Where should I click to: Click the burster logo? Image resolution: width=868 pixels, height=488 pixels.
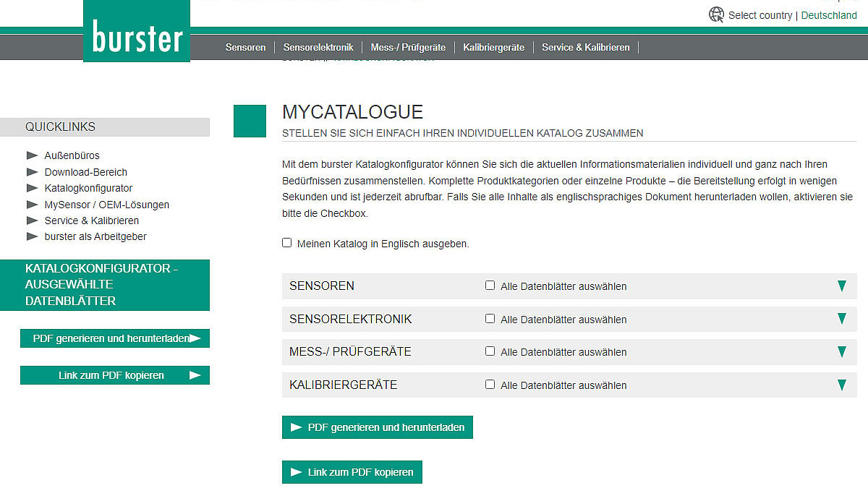(x=137, y=31)
